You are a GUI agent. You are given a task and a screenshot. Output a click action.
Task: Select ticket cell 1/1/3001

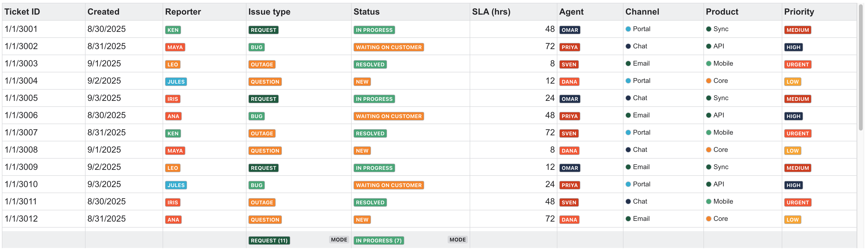[x=43, y=29]
